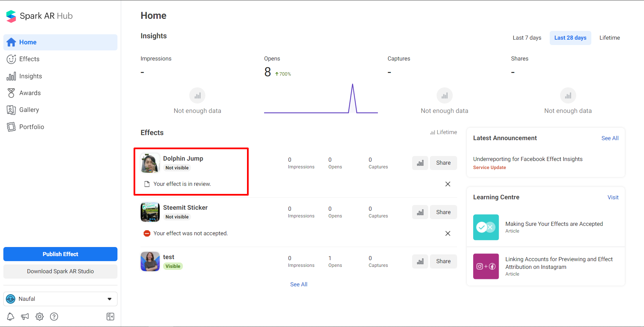Image resolution: width=644 pixels, height=327 pixels.
Task: Click See All in Latest Announcement
Action: pos(610,138)
